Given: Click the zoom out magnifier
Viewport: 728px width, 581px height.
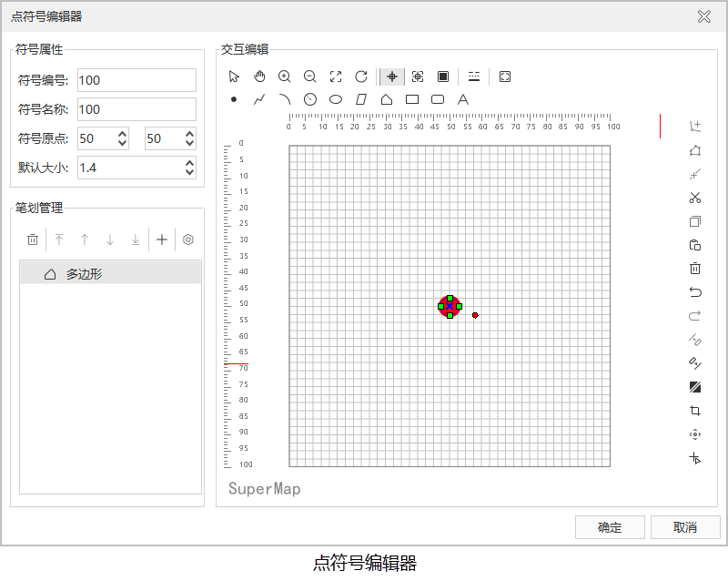Looking at the screenshot, I should pos(310,76).
